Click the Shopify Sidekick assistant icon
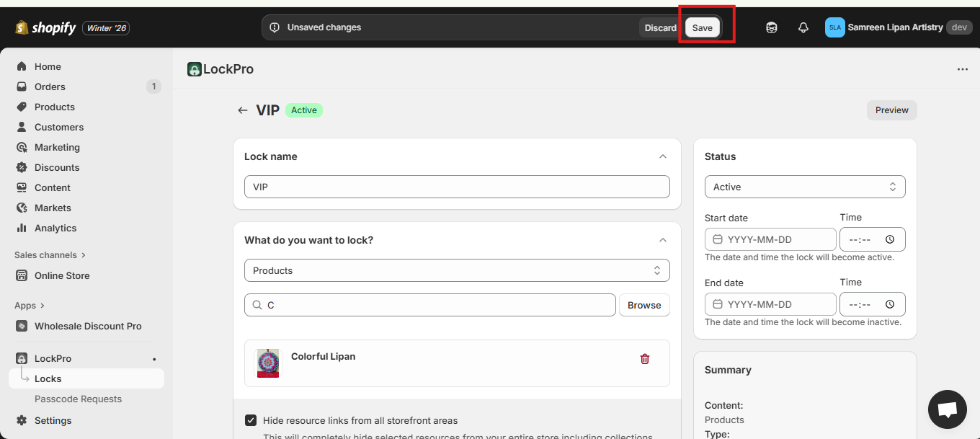Screen dimensions: 980x439 772,27
